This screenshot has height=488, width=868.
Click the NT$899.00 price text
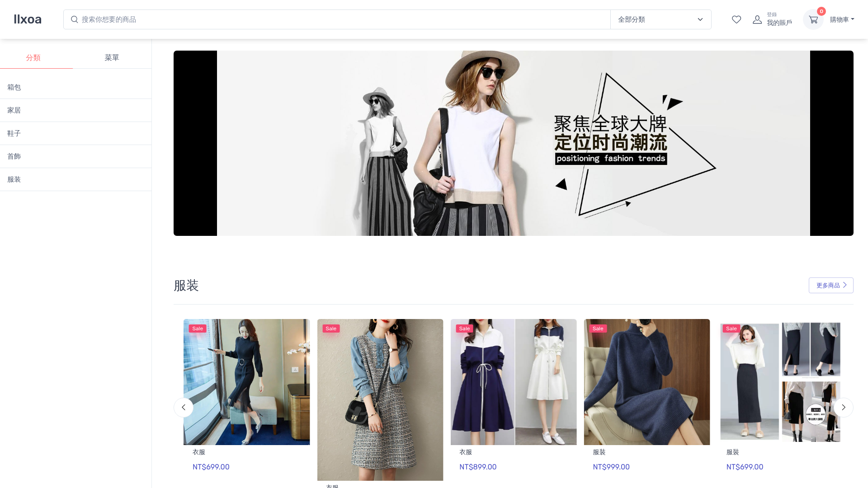pyautogui.click(x=478, y=467)
